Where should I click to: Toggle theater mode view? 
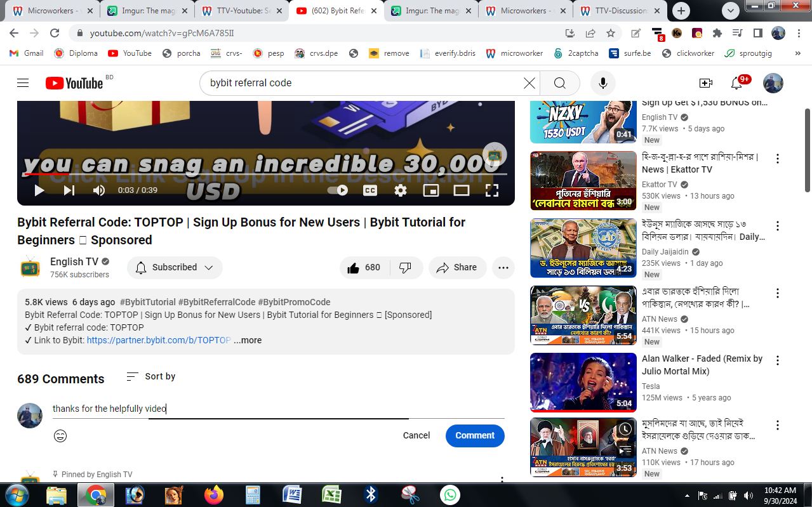(x=462, y=190)
